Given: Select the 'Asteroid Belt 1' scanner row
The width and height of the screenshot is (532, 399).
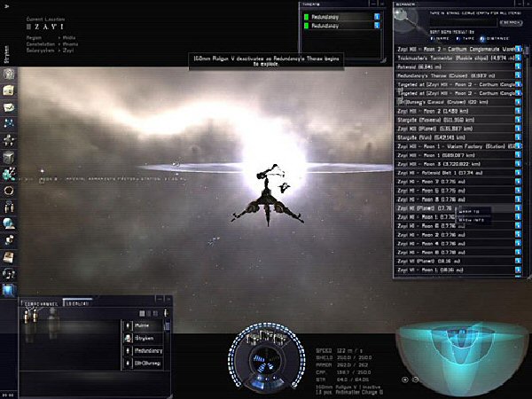Looking at the screenshot, I should pos(455,173).
